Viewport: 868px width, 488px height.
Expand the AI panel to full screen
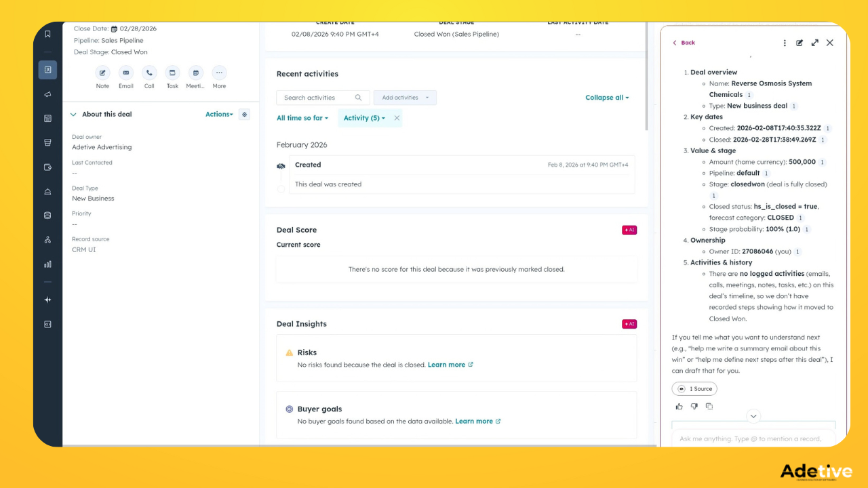[815, 42]
